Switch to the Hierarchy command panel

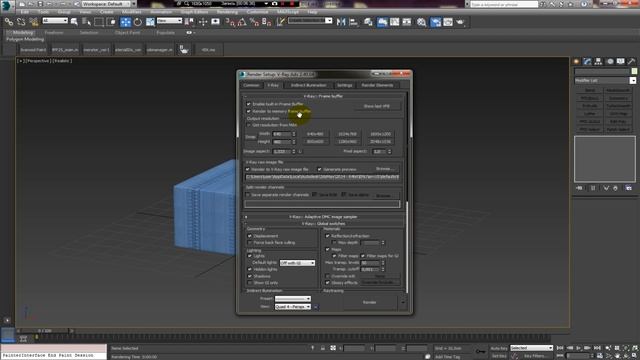(x=598, y=62)
